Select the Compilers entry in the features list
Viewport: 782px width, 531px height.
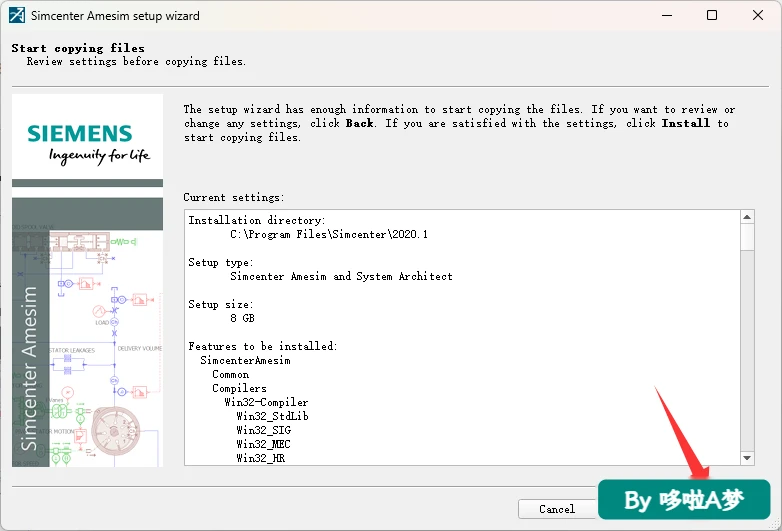coord(239,388)
